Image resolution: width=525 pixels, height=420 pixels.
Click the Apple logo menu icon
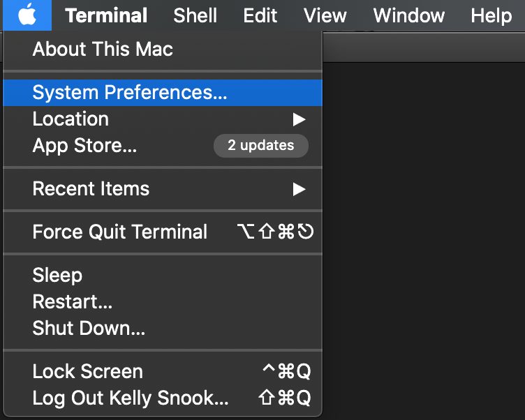tap(27, 15)
